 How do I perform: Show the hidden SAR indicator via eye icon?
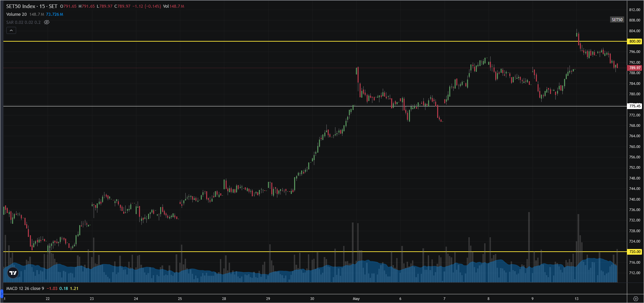click(47, 22)
